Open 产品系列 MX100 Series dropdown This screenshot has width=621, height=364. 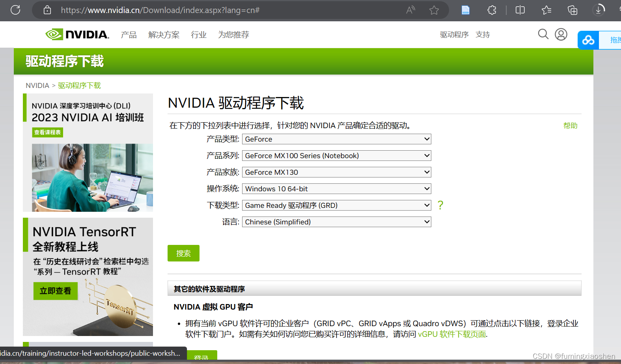(337, 155)
